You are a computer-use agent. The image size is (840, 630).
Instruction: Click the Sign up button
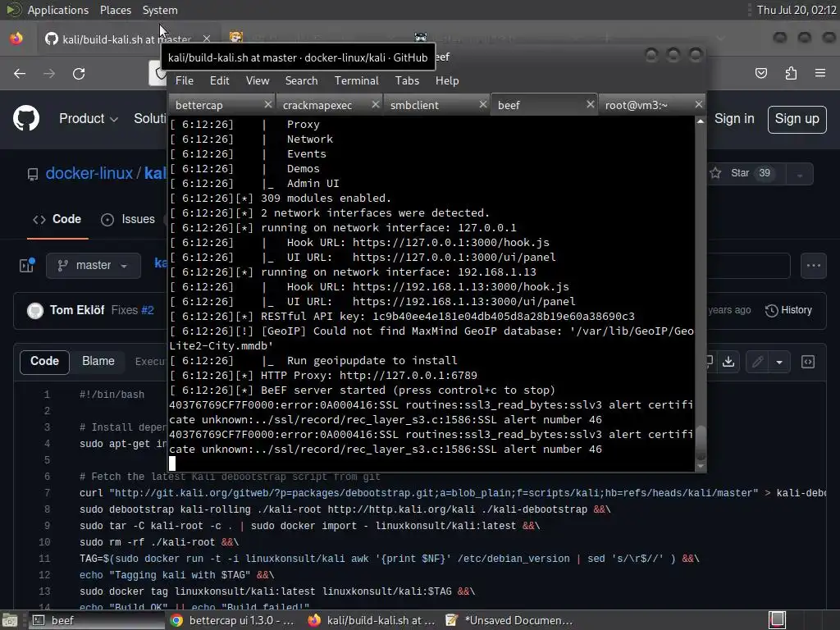[797, 119]
